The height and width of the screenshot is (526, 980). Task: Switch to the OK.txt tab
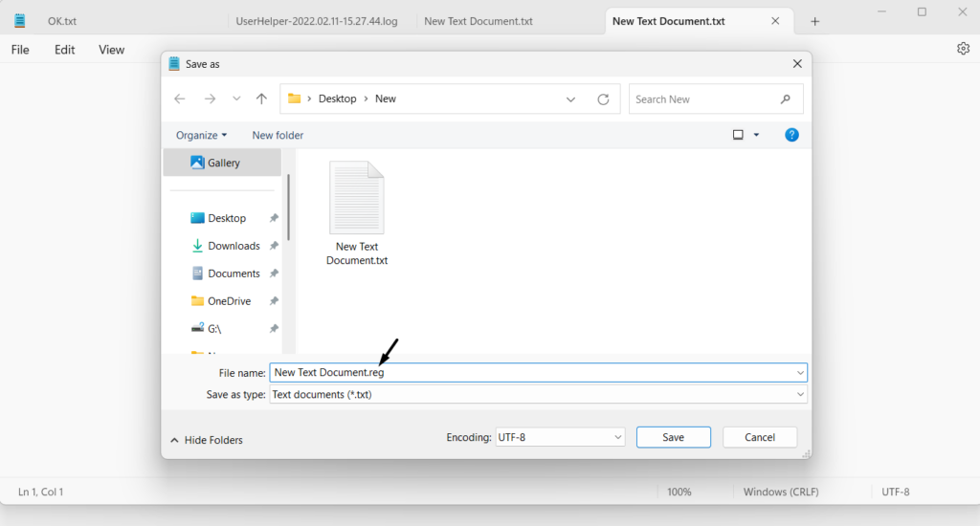pos(62,21)
